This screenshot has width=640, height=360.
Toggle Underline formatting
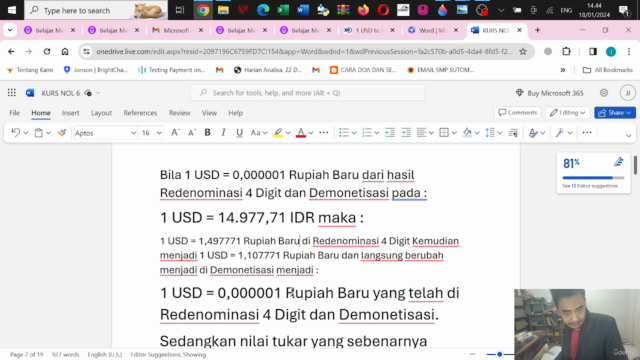coord(239,133)
